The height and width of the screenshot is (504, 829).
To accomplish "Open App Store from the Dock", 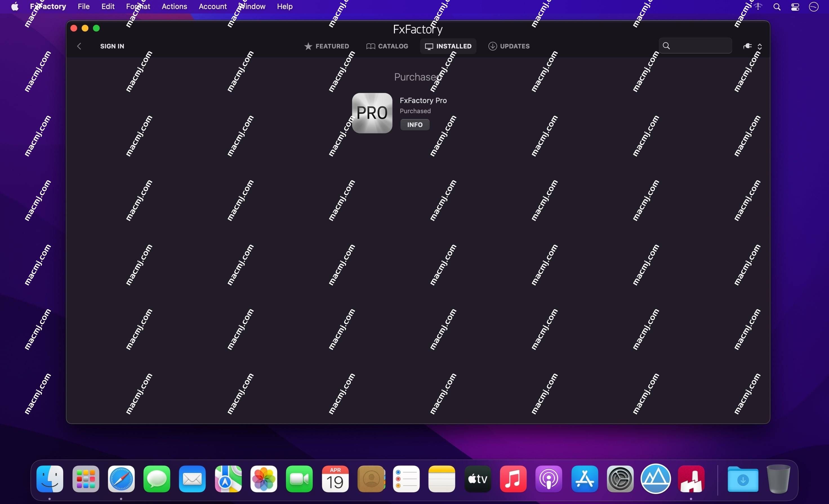I will coord(585,479).
